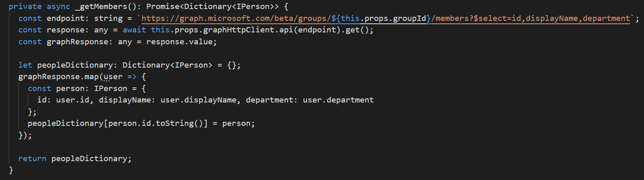Click the 'person' constant declaration name
Image resolution: width=644 pixels, height=180 pixels.
(70, 89)
